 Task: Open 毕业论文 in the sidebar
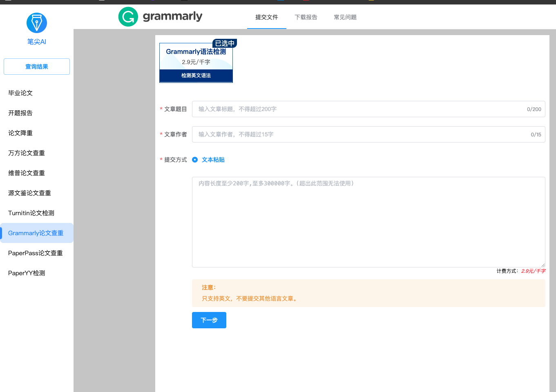click(20, 93)
